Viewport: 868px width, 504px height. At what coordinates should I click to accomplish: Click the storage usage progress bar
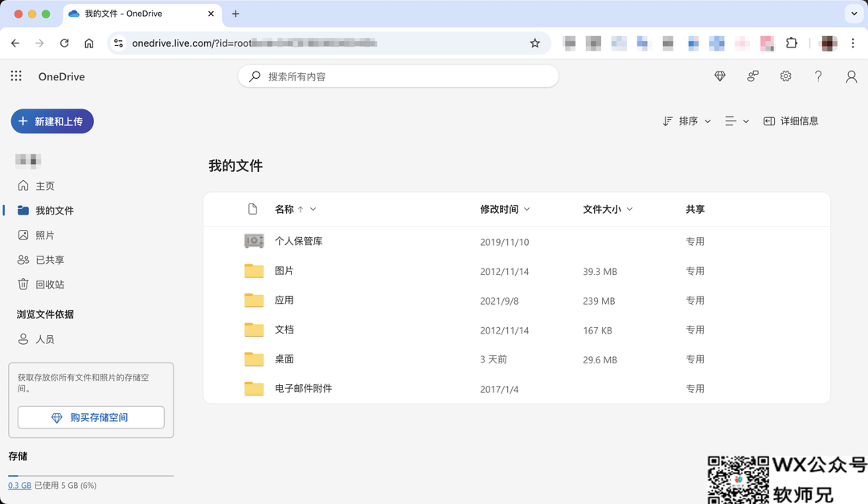91,475
